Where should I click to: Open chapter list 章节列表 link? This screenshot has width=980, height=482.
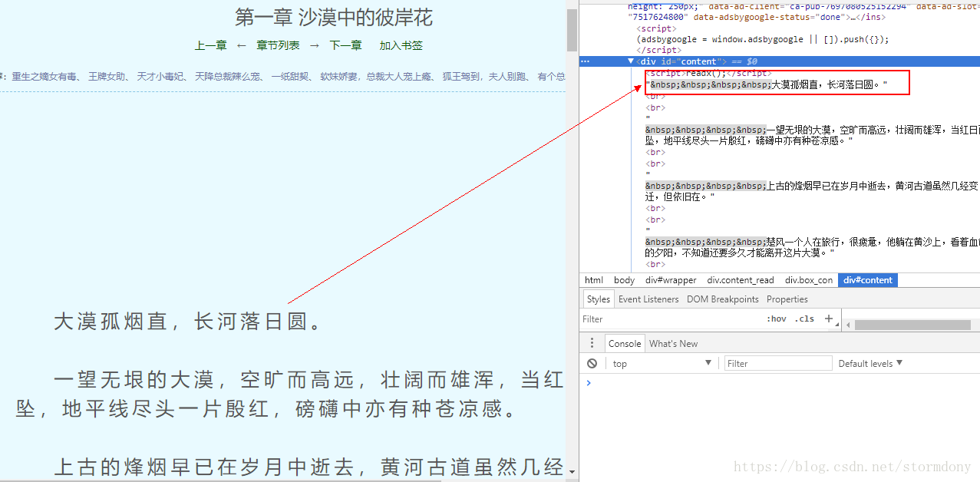click(278, 45)
